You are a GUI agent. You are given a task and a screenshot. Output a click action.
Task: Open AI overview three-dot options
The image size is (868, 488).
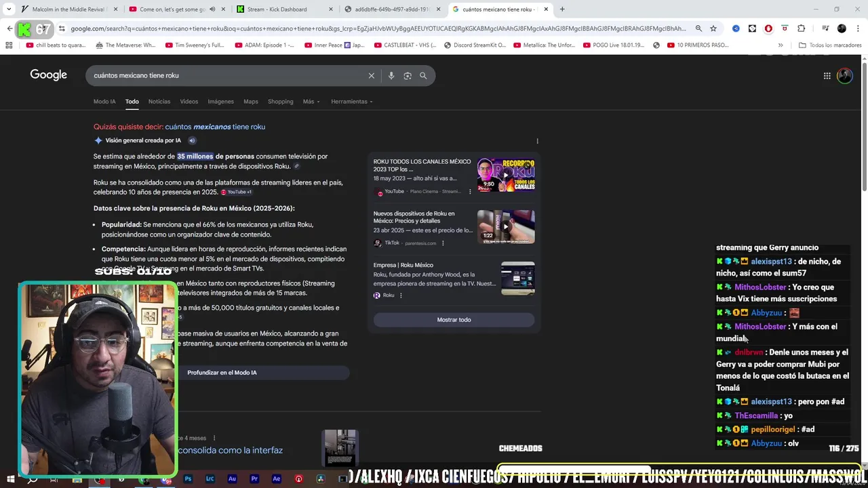(537, 141)
